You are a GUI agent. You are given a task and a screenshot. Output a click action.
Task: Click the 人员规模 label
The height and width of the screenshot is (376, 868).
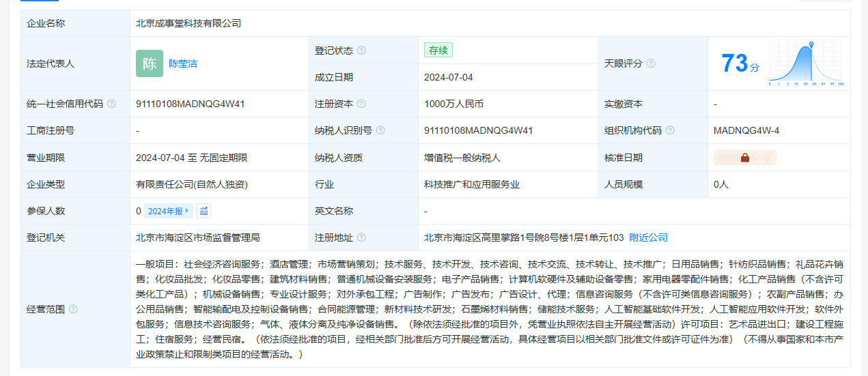tap(624, 184)
